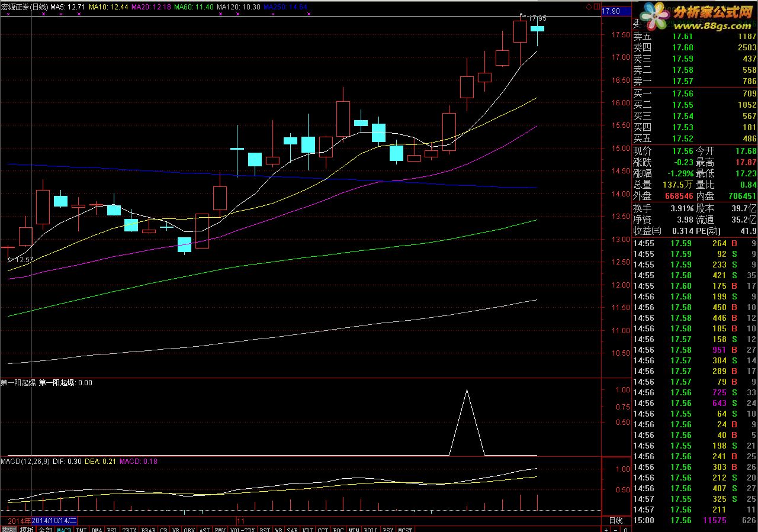Click the MACD(12,26,9) indicator title

coord(25,461)
